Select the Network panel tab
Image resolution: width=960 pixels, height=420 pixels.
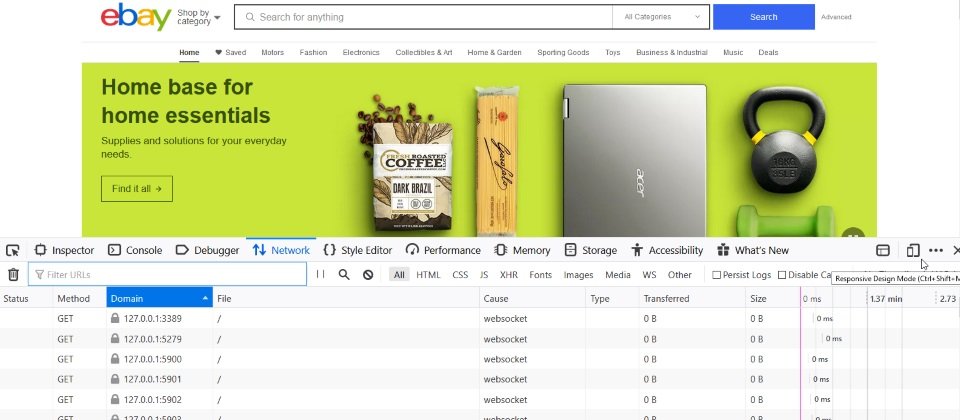[281, 250]
